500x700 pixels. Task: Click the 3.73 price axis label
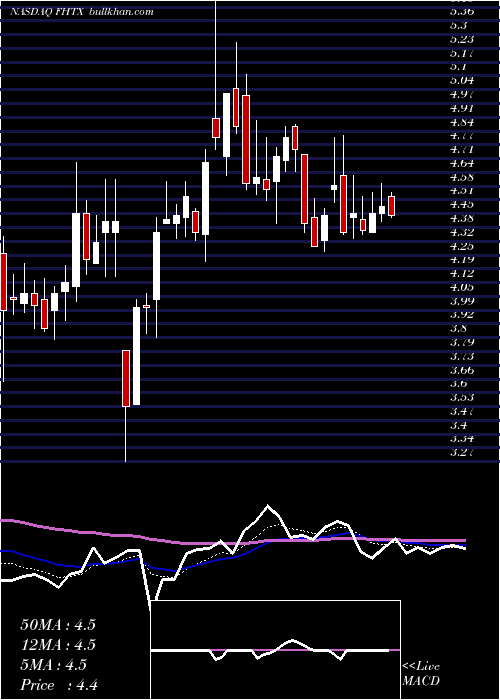[462, 356]
